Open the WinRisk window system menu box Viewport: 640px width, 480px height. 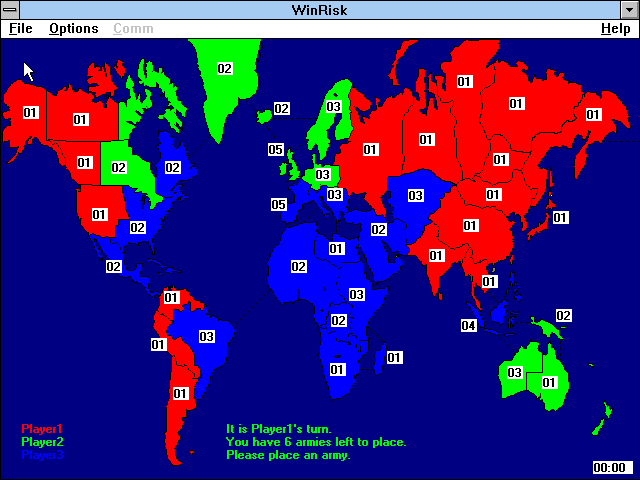pyautogui.click(x=10, y=10)
